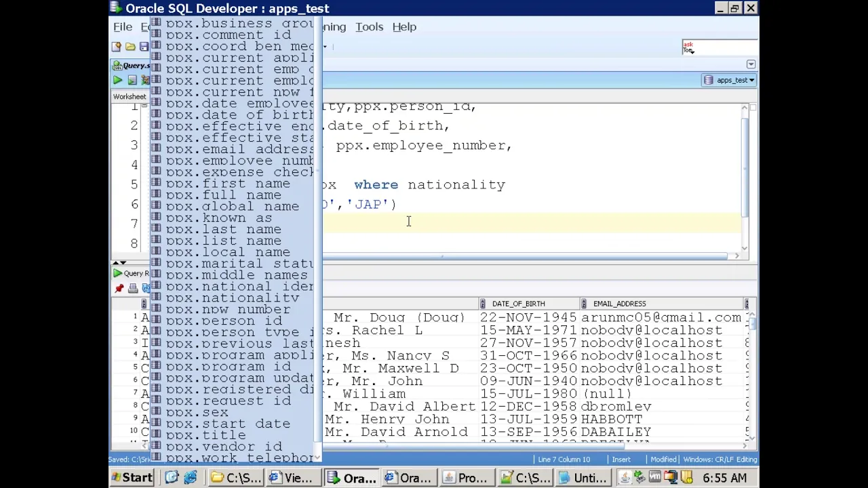Pick ppx.global_name suggestion

[x=233, y=207]
